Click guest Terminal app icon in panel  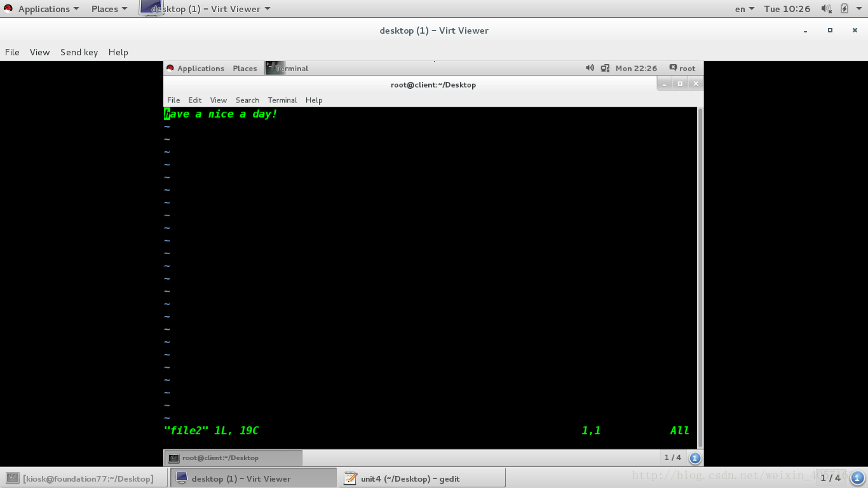(275, 68)
